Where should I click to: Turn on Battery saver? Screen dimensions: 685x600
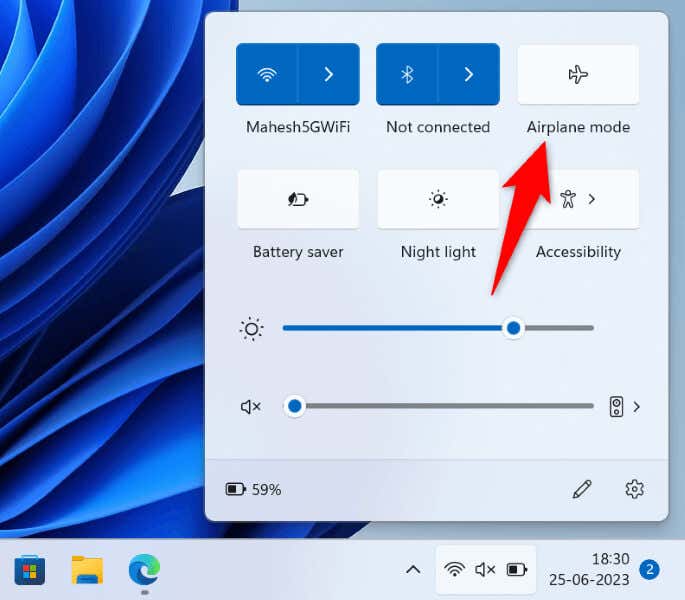tap(298, 199)
